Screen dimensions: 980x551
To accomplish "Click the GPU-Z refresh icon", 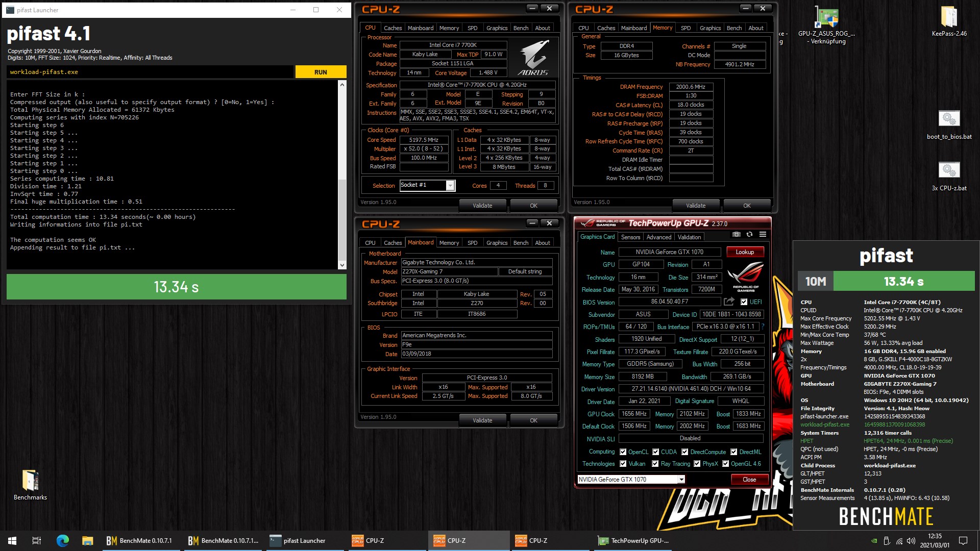I will [749, 235].
